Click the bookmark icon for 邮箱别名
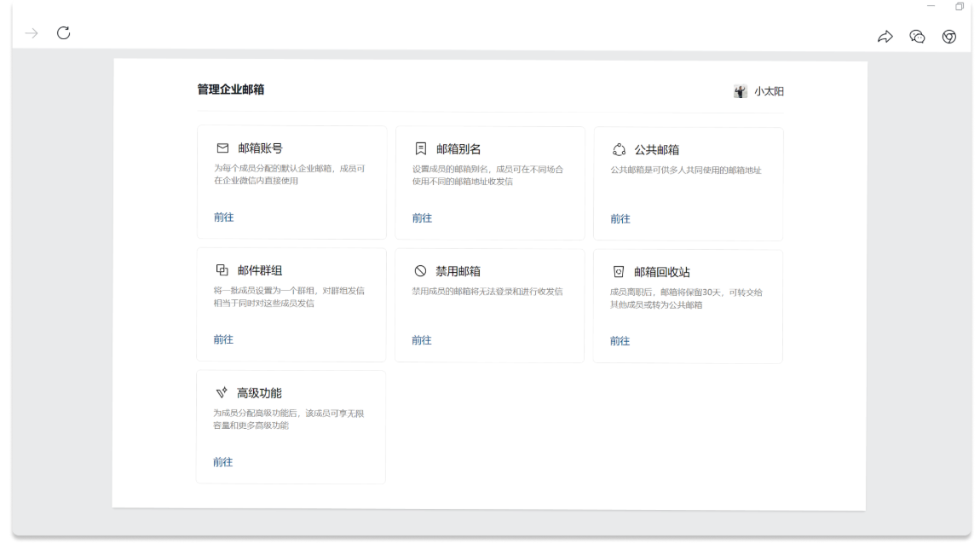The image size is (980, 550). click(x=421, y=149)
